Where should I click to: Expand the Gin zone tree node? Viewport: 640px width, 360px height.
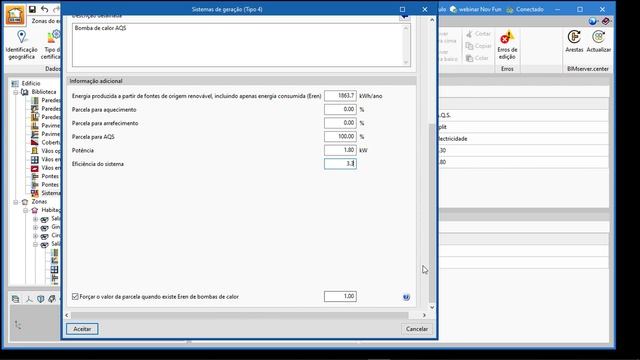[36, 227]
